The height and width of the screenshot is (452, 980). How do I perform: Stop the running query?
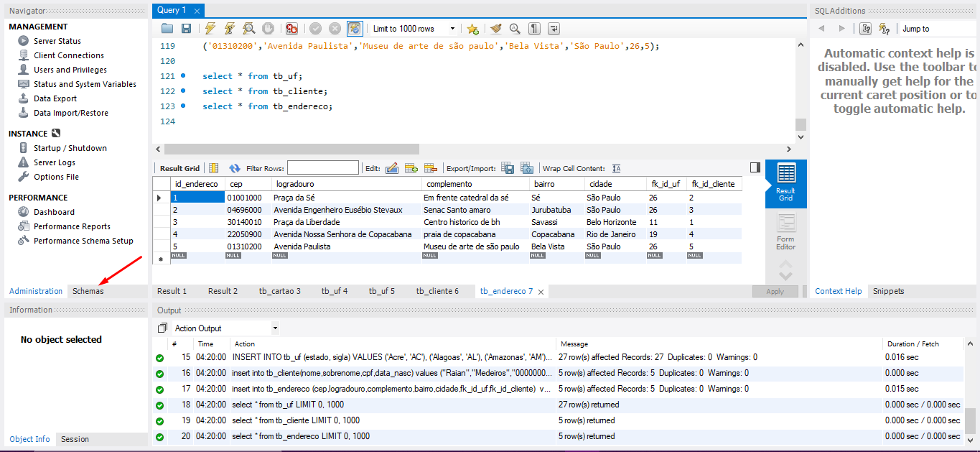click(268, 29)
